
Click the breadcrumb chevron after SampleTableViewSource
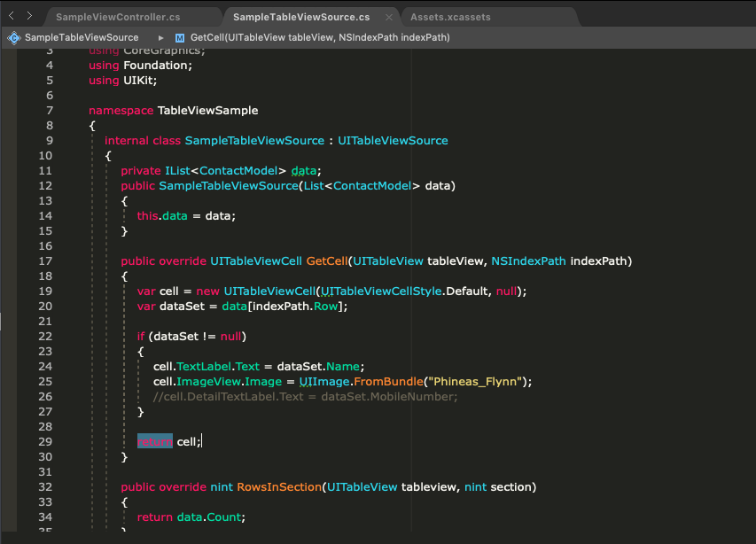point(160,37)
